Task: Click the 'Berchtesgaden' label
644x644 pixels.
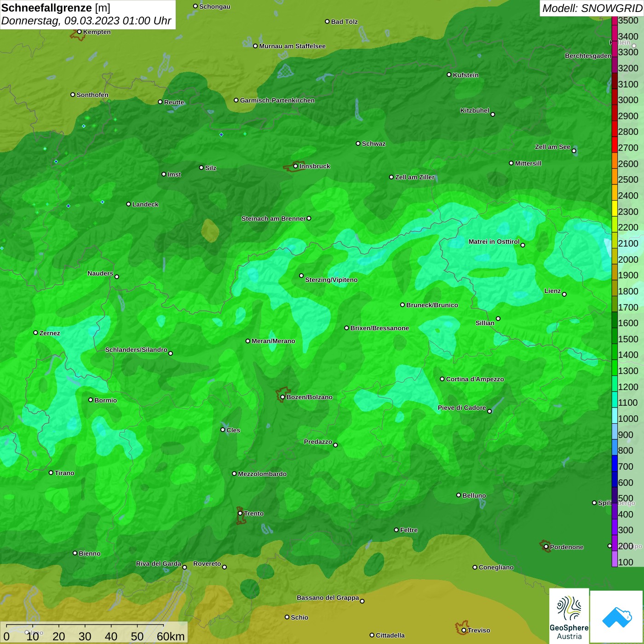Action: pos(588,56)
